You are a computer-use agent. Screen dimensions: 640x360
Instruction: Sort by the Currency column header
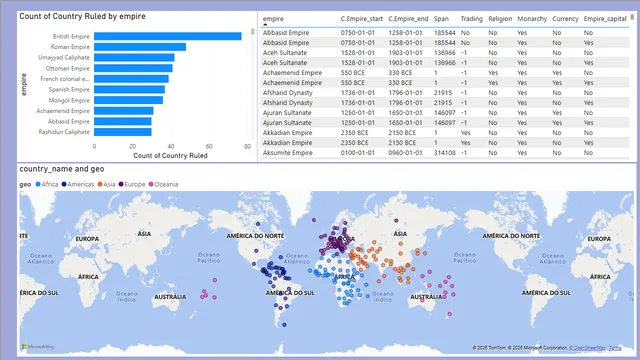pyautogui.click(x=565, y=19)
